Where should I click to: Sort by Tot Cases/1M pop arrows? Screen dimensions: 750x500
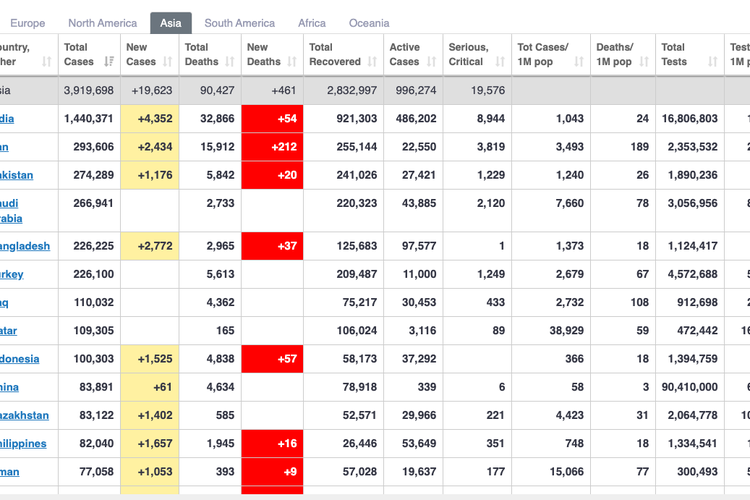(578, 62)
